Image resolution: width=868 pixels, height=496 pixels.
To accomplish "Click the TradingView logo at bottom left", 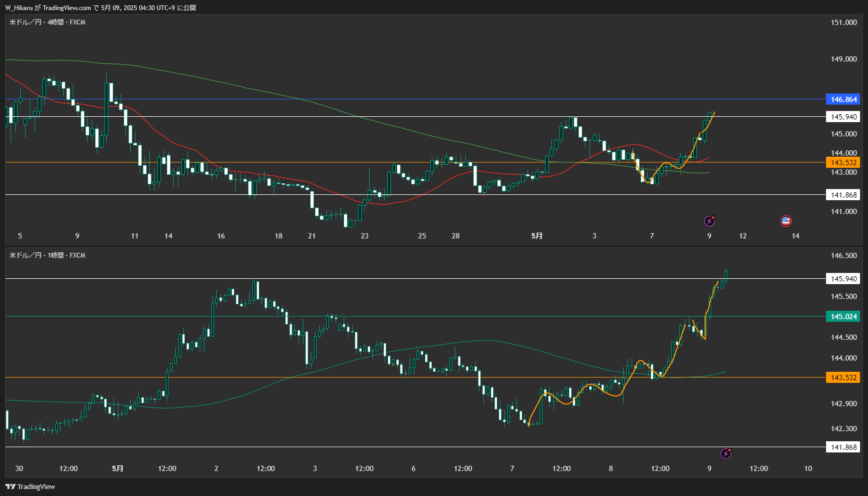I will click(x=30, y=486).
